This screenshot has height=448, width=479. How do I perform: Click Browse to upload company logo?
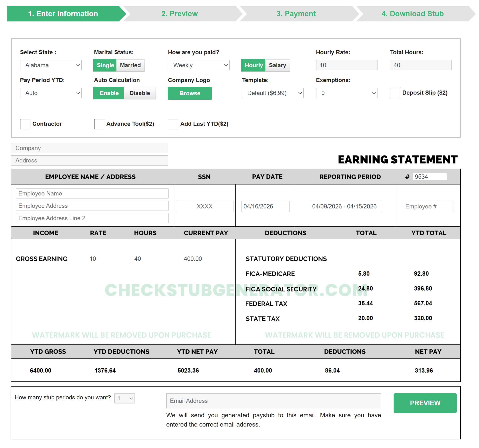[190, 93]
